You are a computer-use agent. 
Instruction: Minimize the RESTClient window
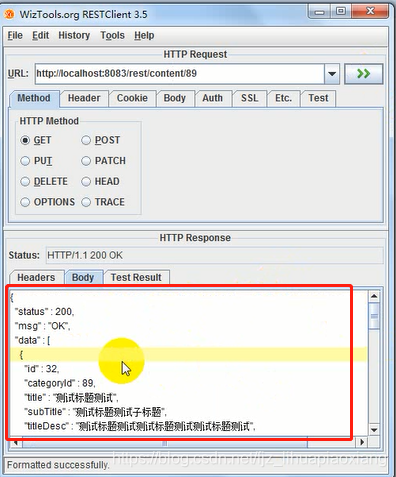pyautogui.click(x=319, y=12)
